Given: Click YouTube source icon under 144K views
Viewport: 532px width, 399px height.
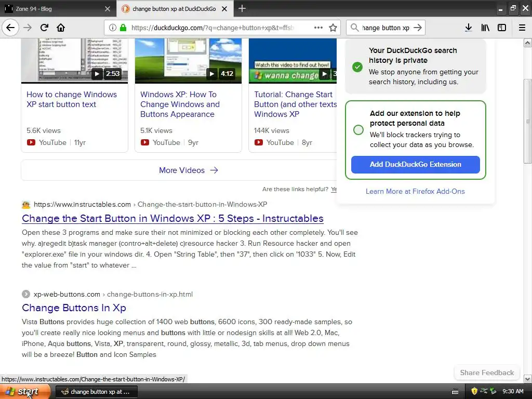Looking at the screenshot, I should pos(259,142).
